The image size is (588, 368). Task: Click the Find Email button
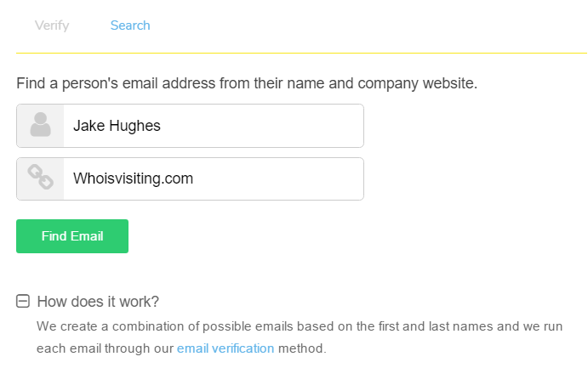point(72,236)
